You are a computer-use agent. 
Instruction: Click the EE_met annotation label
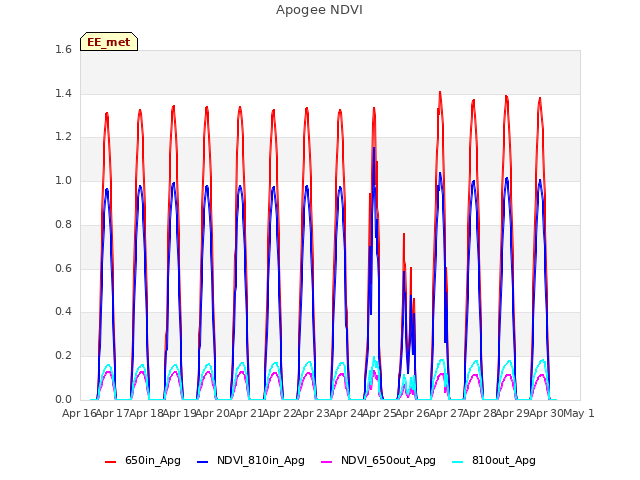109,42
